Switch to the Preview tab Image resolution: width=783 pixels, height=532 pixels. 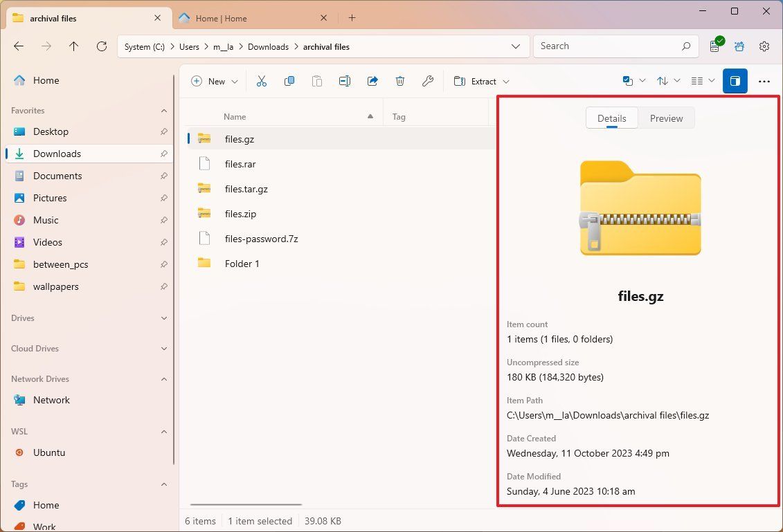point(665,118)
